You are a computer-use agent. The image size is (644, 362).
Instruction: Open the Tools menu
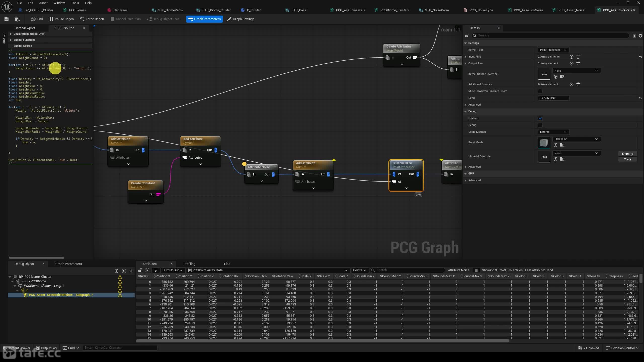pyautogui.click(x=75, y=3)
